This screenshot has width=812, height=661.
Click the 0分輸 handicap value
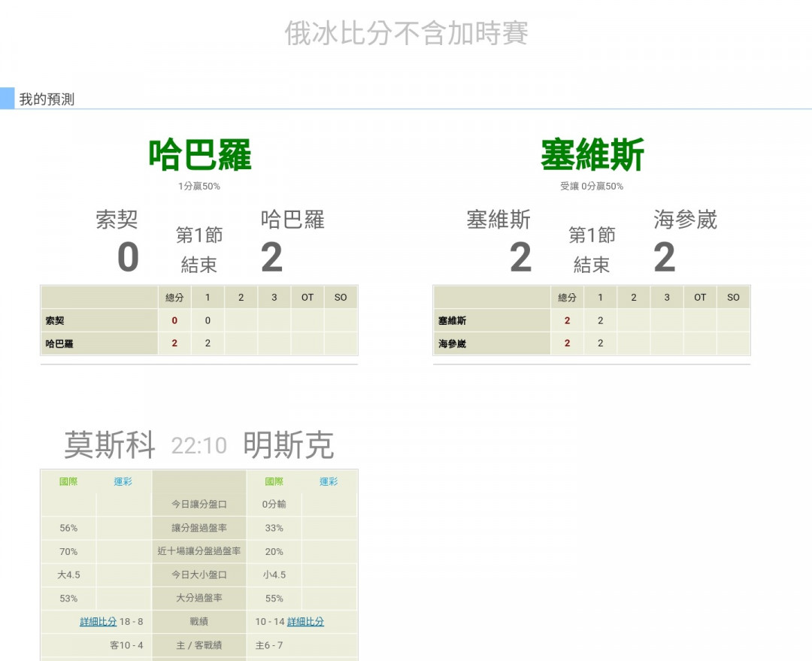tap(274, 504)
